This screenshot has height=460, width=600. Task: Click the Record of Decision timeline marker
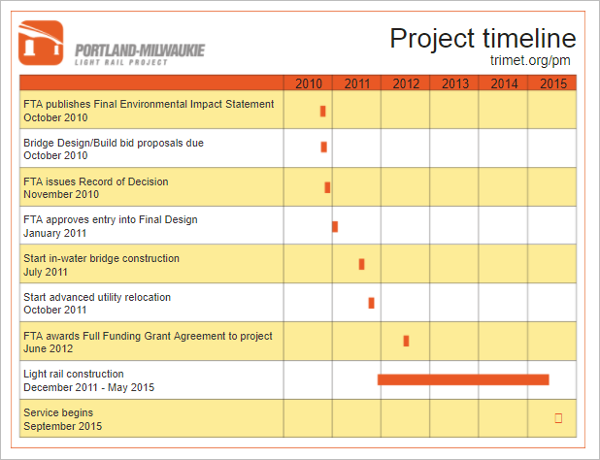click(x=327, y=188)
